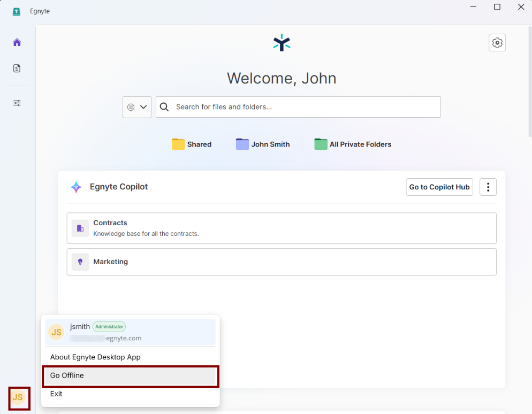This screenshot has width=532, height=414.
Task: Click the yellow Shared folder icon
Action: pyautogui.click(x=178, y=144)
